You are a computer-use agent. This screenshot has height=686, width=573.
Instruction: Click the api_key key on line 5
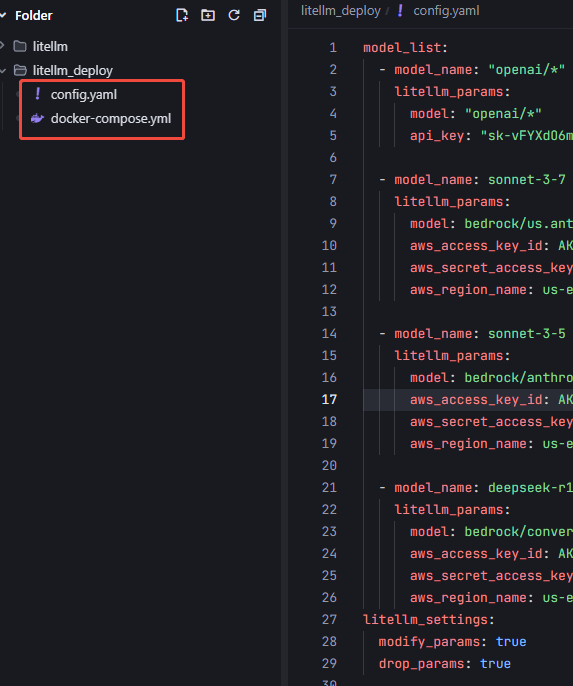437,136
